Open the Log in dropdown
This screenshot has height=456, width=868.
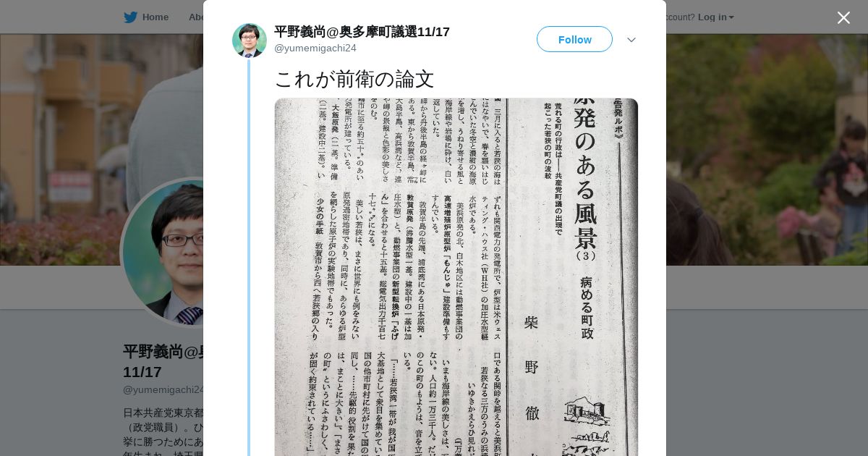pyautogui.click(x=715, y=17)
